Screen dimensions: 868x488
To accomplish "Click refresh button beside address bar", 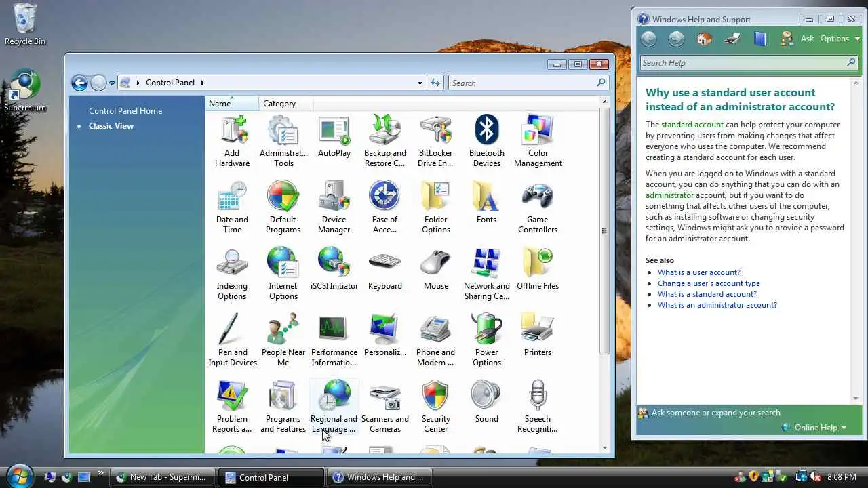I will click(x=435, y=83).
